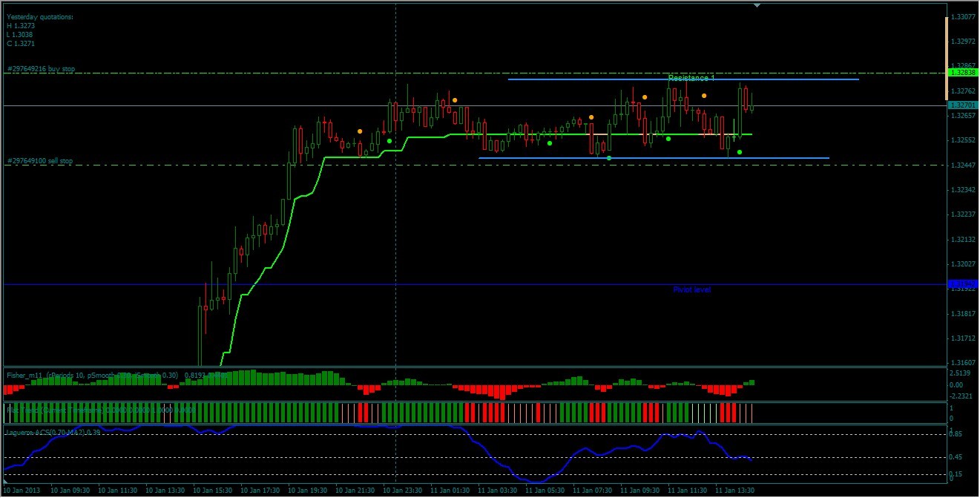Select the #297649216 buy stop order label

[x=42, y=69]
